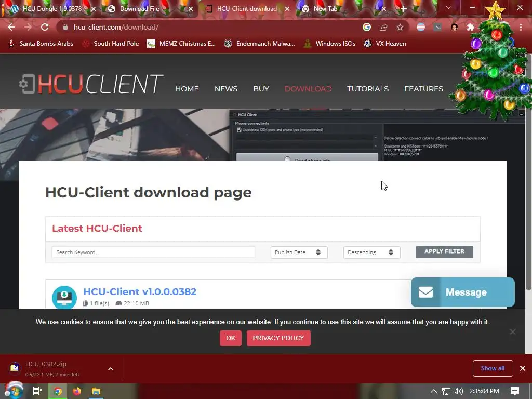This screenshot has height=399, width=532.
Task: Close the Download File tab
Action: [x=191, y=9]
